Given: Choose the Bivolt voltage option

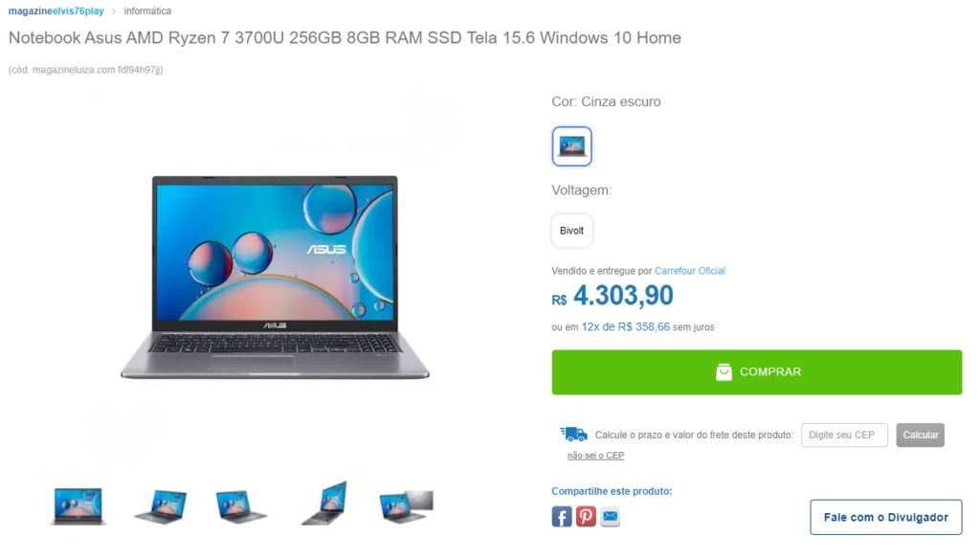Looking at the screenshot, I should coord(572,231).
